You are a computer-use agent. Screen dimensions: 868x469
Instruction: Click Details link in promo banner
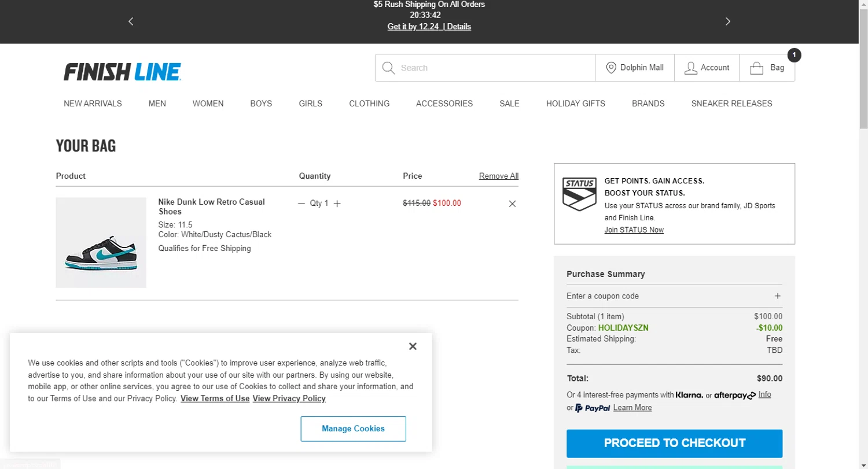click(459, 27)
